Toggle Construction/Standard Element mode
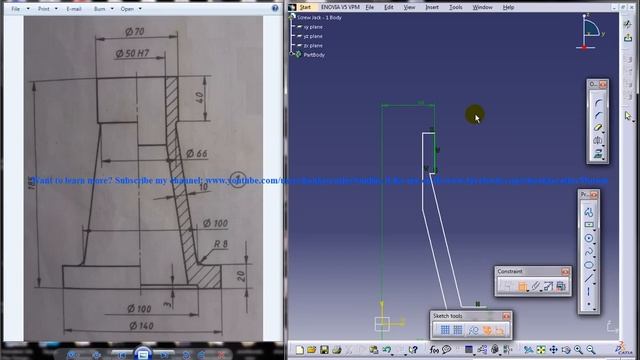Viewport: 640px width, 360px height. [x=473, y=330]
